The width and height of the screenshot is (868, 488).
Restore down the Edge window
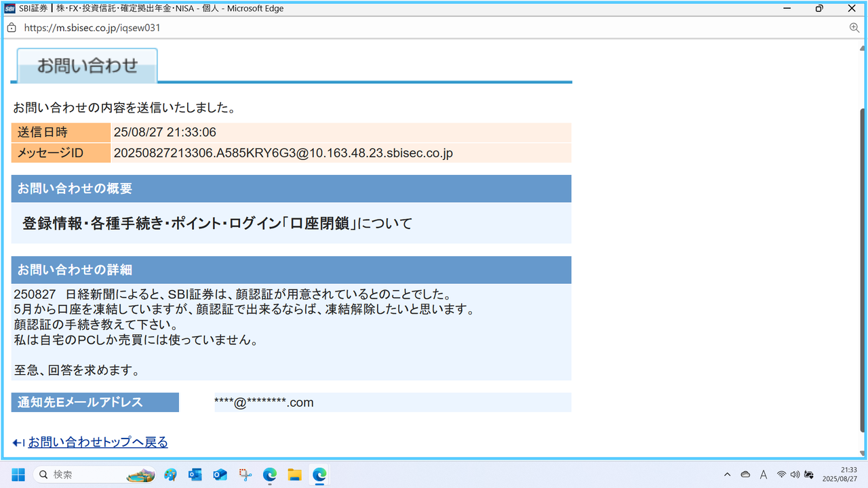point(819,9)
